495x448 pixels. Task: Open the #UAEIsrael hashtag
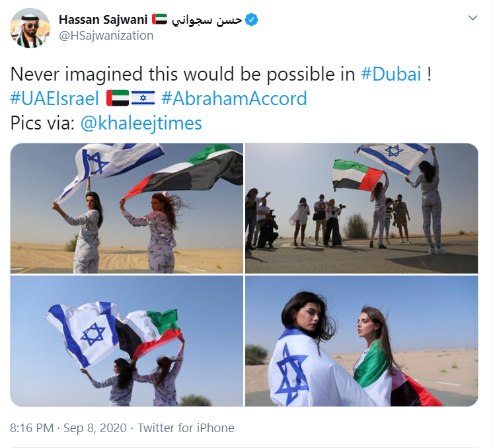[x=54, y=98]
